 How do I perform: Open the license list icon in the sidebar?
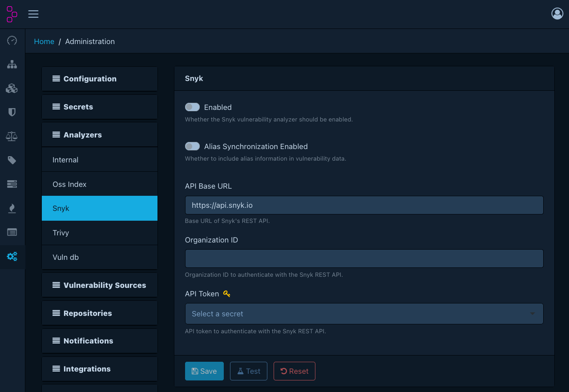(12, 232)
